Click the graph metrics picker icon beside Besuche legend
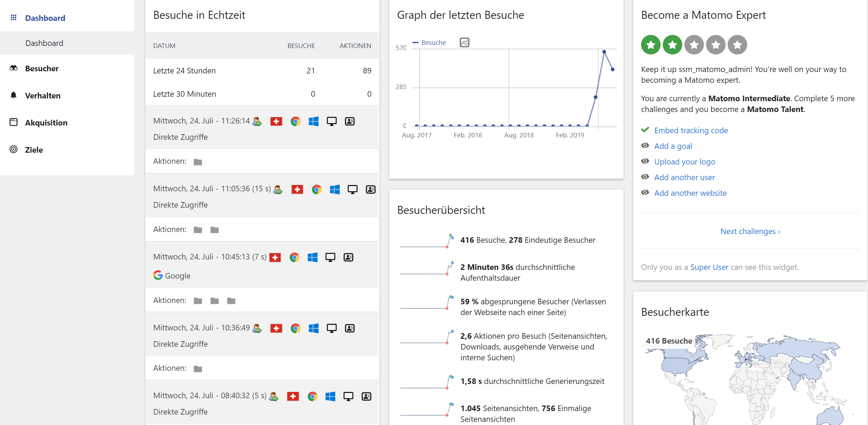 (x=465, y=42)
